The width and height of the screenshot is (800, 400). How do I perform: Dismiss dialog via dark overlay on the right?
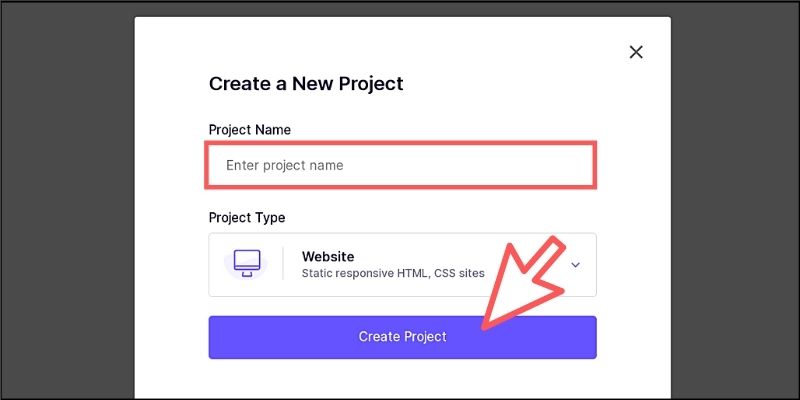point(735,204)
